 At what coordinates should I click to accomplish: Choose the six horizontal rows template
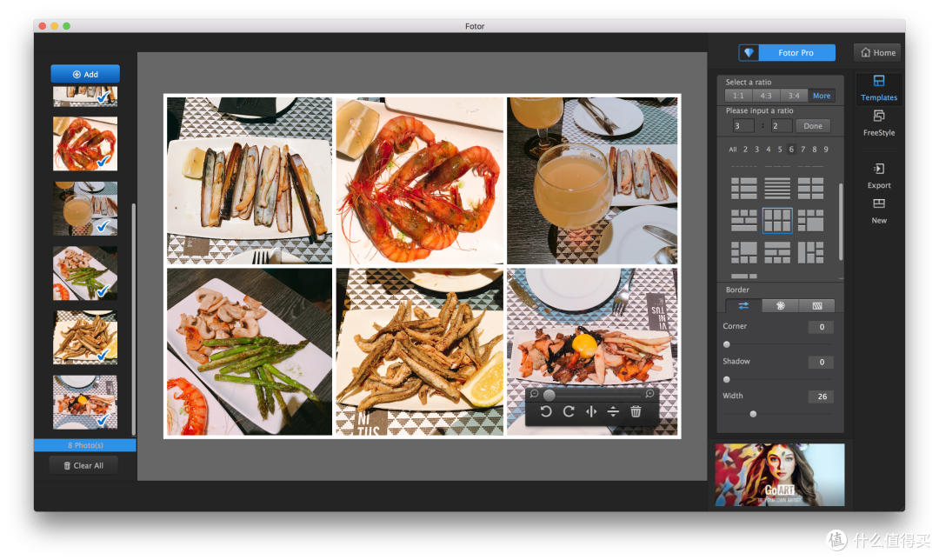777,188
